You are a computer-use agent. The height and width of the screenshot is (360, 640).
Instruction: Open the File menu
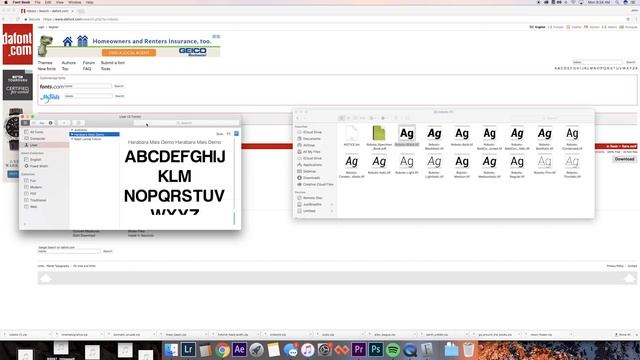point(38,2)
